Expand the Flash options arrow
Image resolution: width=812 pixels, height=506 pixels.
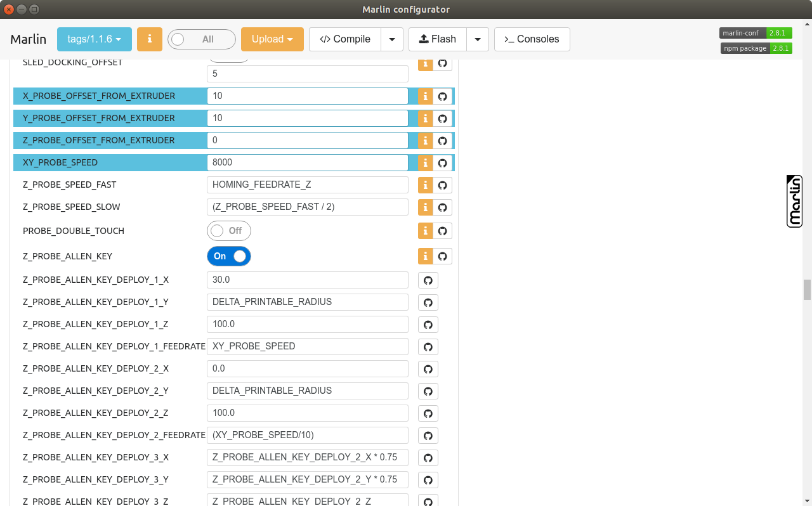tap(478, 39)
